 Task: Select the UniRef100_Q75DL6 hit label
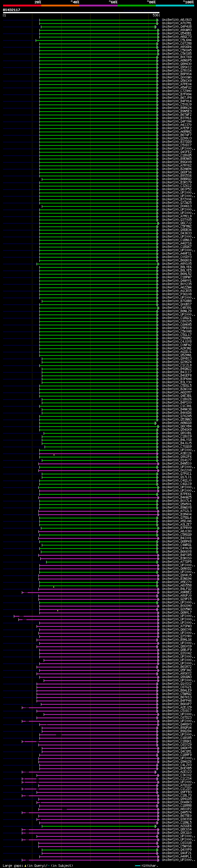[177, 518]
